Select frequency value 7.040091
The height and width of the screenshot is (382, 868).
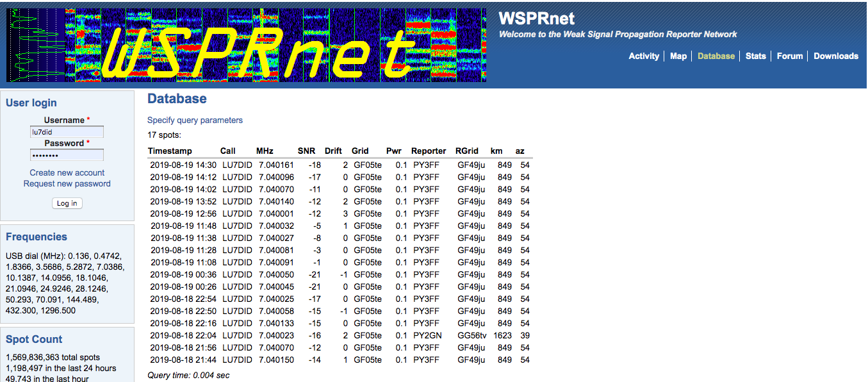276,262
